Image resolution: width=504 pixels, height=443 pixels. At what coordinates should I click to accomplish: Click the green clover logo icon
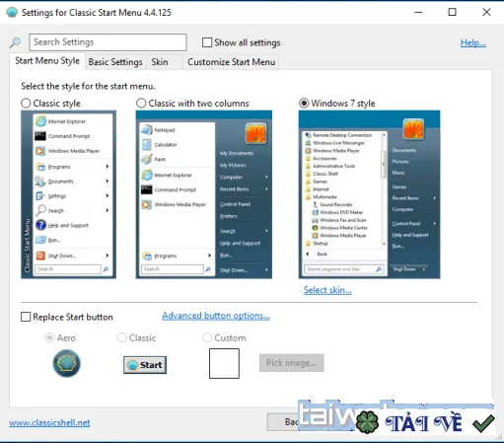tap(368, 422)
